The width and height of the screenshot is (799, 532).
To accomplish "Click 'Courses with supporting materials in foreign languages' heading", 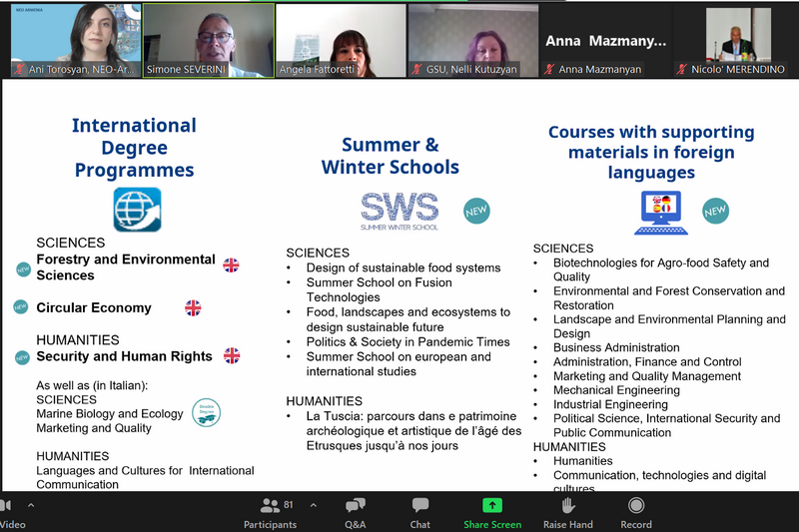I will coord(651,152).
